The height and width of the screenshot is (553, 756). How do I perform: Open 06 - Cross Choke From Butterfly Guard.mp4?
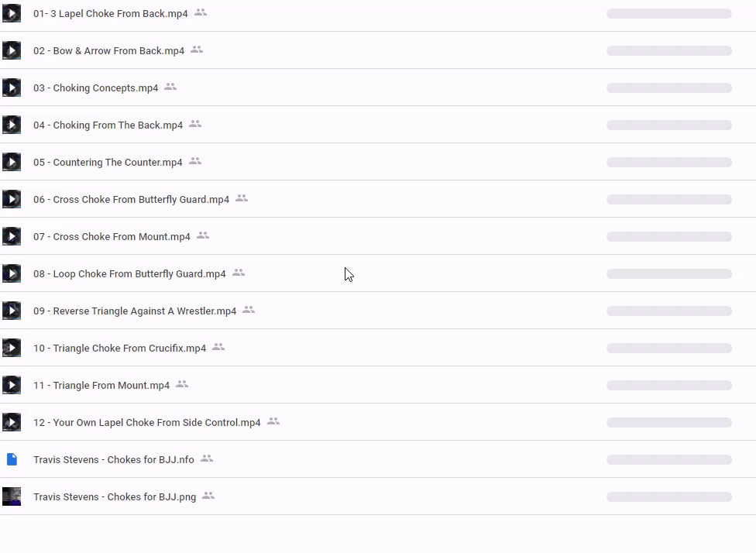(x=131, y=199)
